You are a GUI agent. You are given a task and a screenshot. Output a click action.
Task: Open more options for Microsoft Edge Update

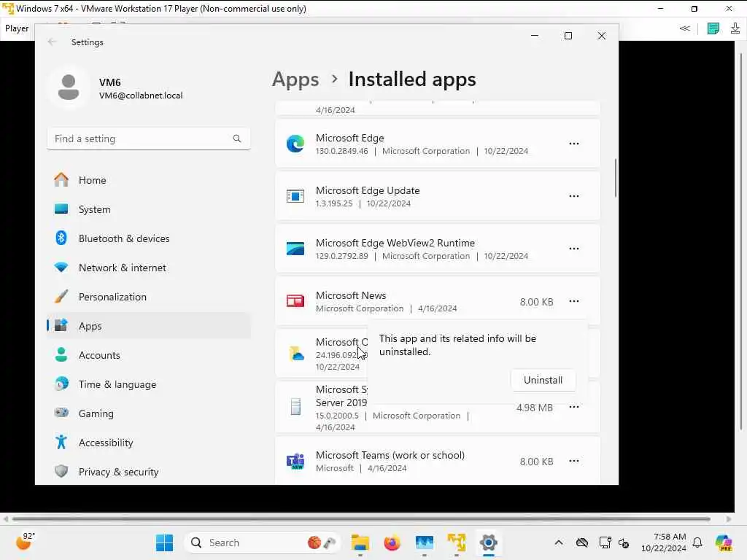pyautogui.click(x=573, y=196)
